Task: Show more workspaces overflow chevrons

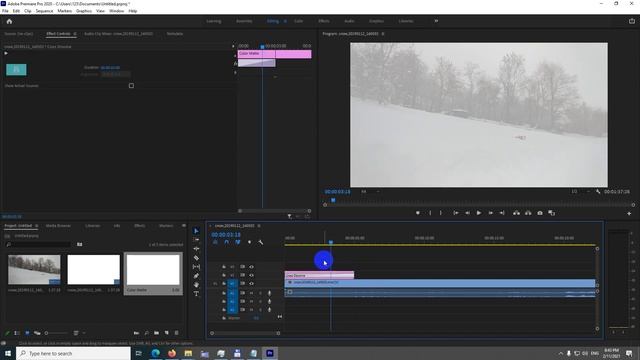Action: pyautogui.click(x=436, y=21)
